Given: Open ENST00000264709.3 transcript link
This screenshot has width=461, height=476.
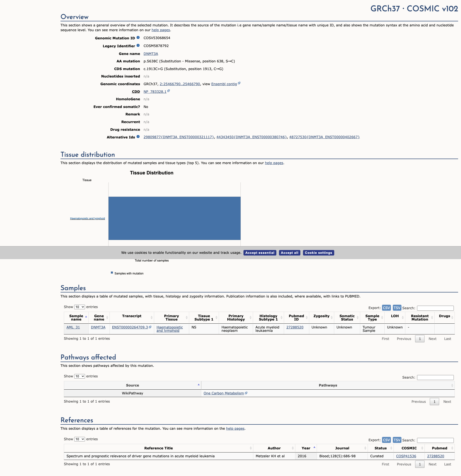Looking at the screenshot, I should point(130,327).
